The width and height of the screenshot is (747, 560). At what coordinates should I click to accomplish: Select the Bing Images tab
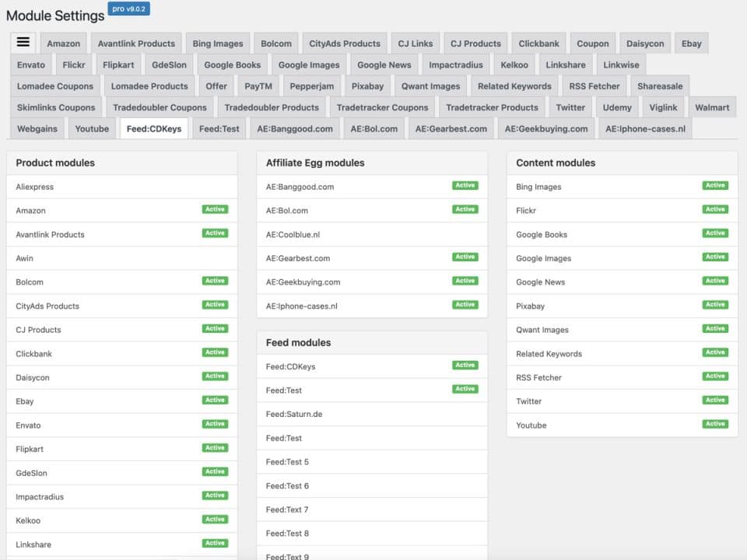click(218, 44)
